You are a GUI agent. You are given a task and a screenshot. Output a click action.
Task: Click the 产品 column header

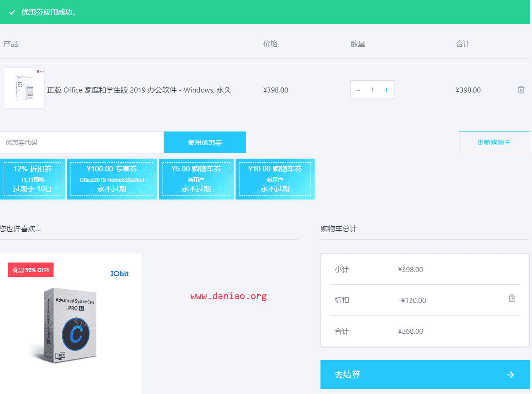click(x=10, y=44)
